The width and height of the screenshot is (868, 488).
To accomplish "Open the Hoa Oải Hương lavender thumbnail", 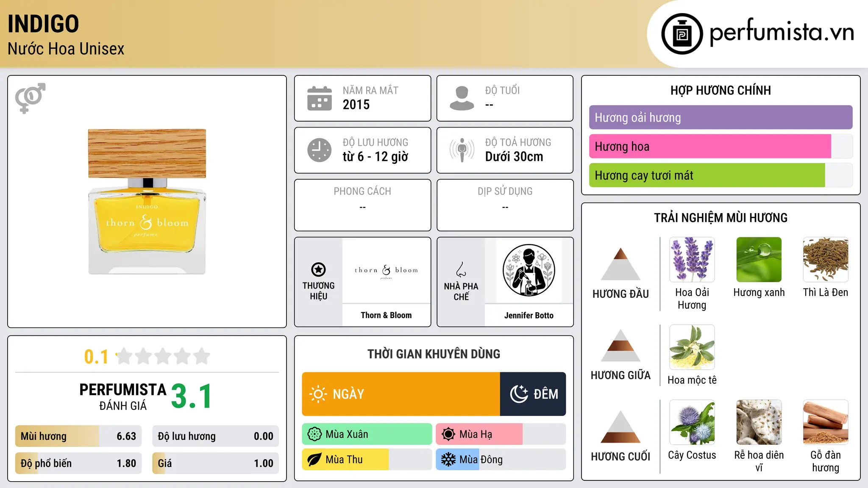I will 692,260.
